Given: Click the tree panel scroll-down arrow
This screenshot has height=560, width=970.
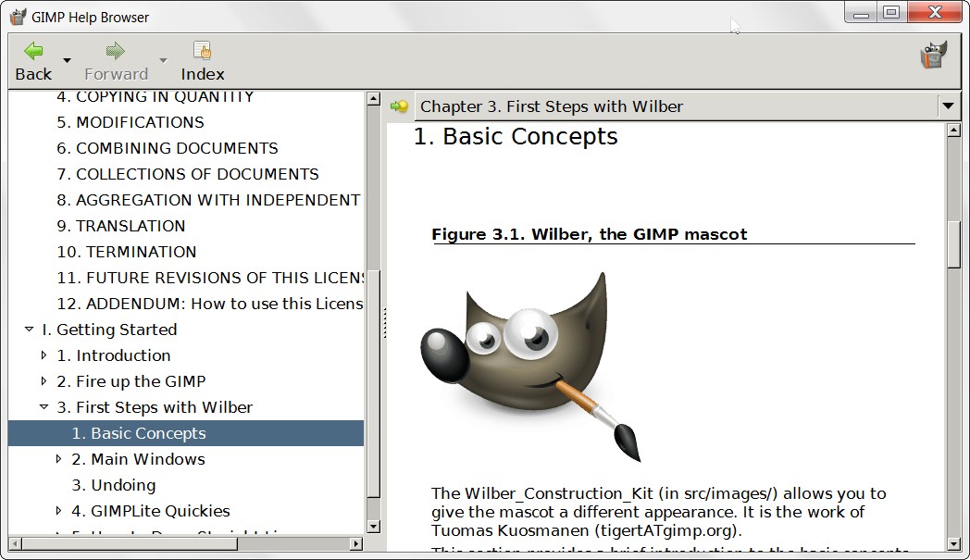Looking at the screenshot, I should [373, 527].
